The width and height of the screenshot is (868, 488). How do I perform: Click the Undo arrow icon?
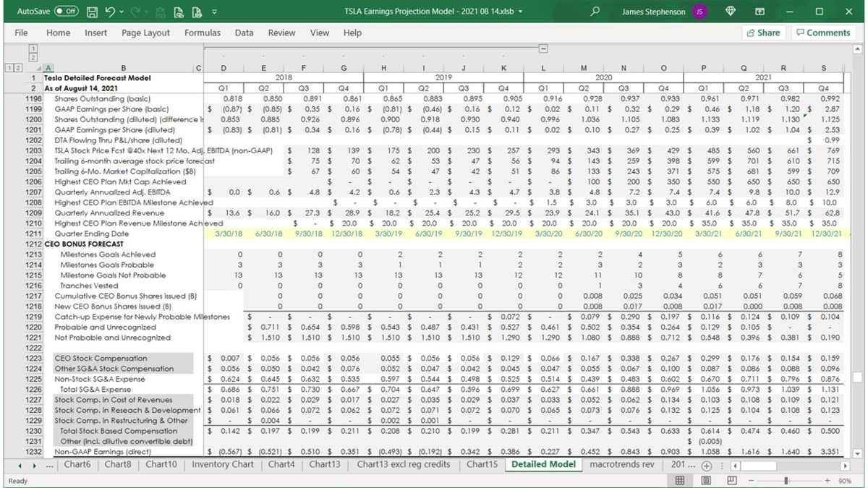[110, 12]
